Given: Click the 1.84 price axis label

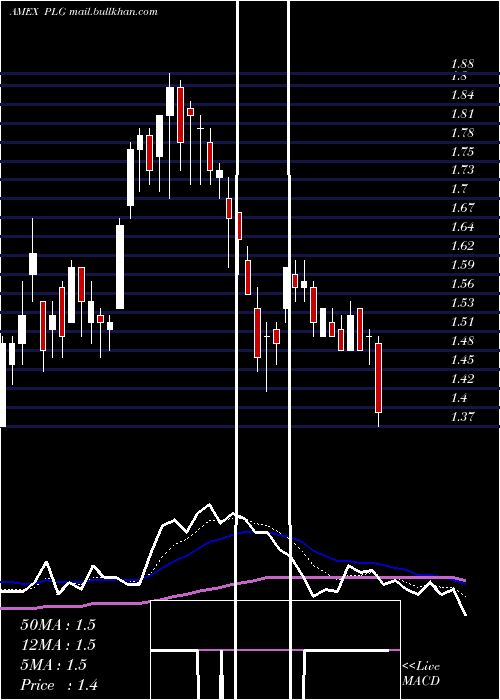Looking at the screenshot, I should point(462,95).
